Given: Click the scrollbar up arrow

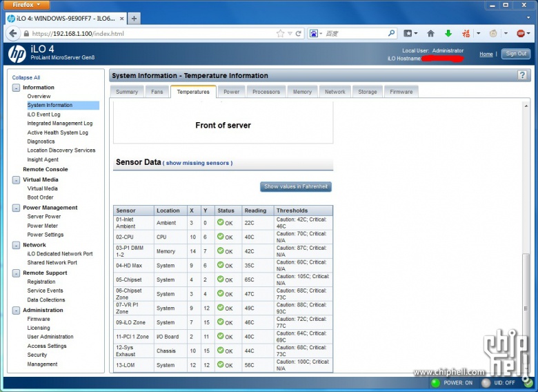Looking at the screenshot, I should point(526,106).
